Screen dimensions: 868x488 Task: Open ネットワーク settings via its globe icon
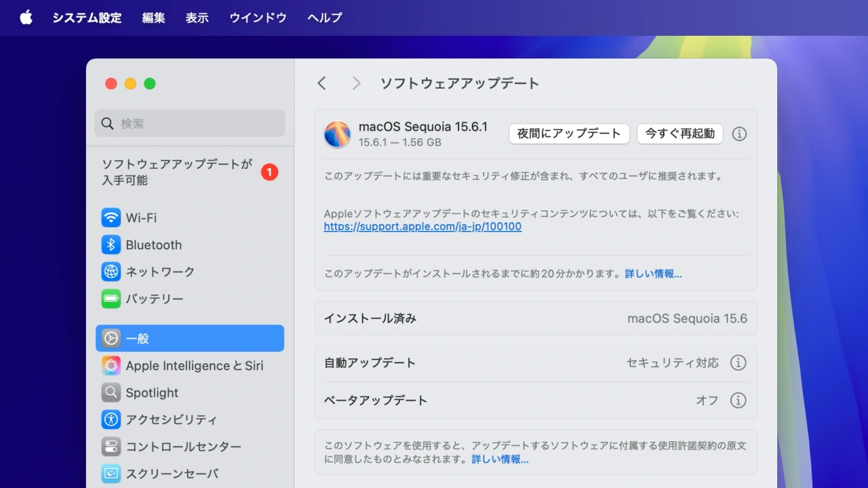[111, 272]
